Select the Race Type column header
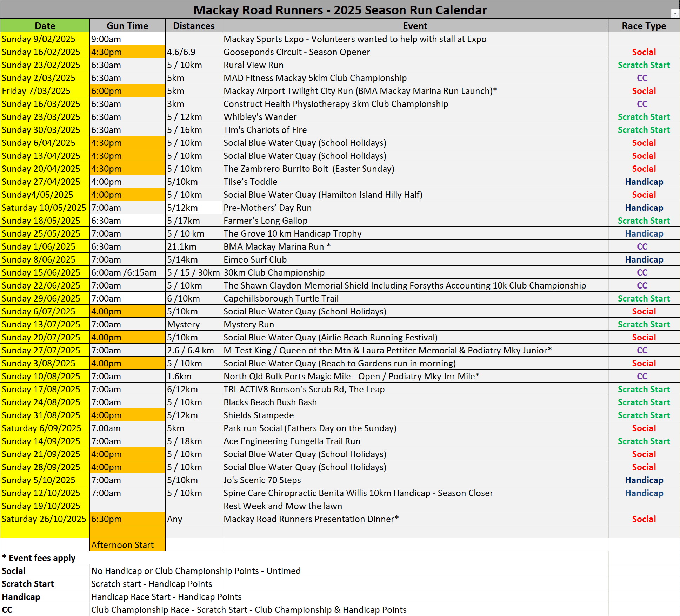This screenshot has height=616, width=680. click(644, 26)
